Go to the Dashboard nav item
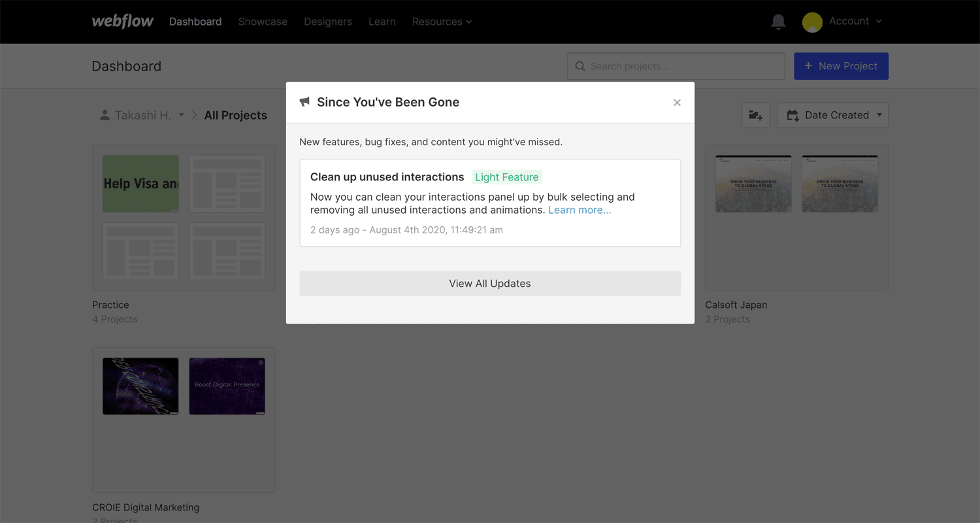980x523 pixels. (195, 22)
